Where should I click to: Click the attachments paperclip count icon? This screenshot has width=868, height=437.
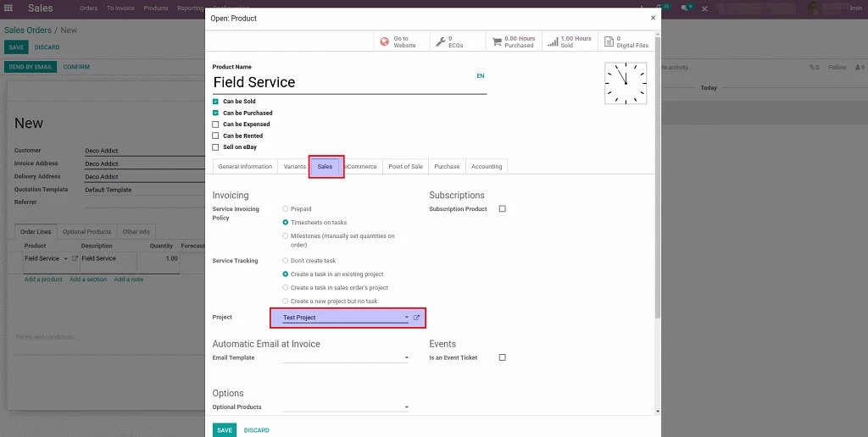click(x=814, y=68)
